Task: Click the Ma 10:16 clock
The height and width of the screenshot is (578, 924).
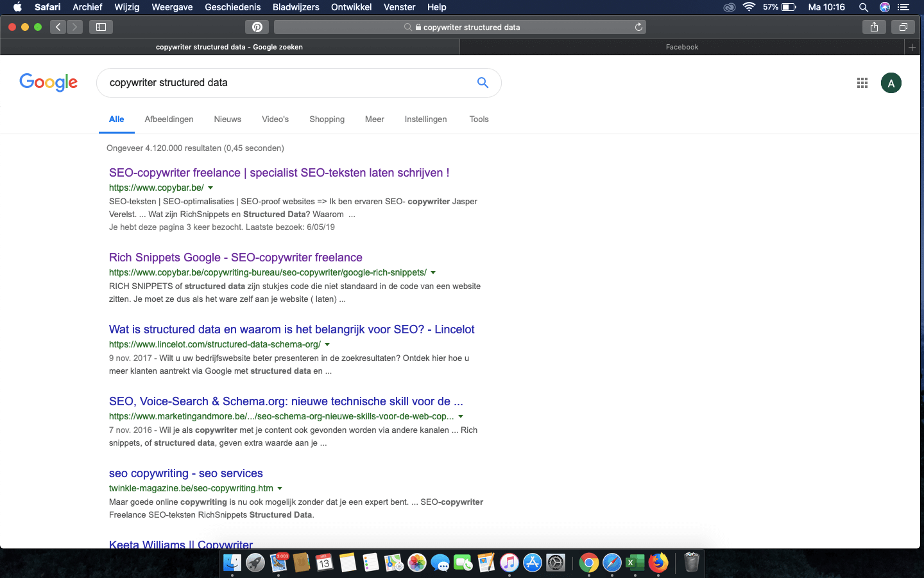Action: click(x=826, y=7)
